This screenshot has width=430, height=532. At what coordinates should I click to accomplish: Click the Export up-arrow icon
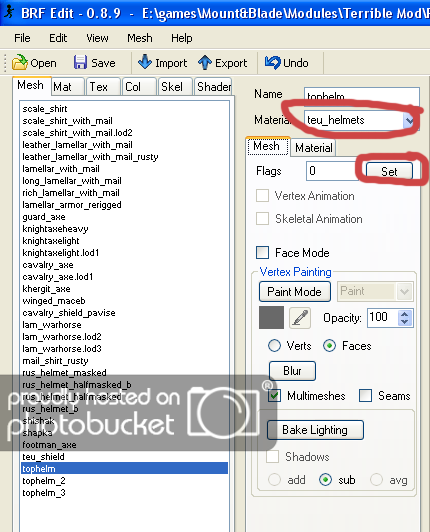click(x=205, y=62)
